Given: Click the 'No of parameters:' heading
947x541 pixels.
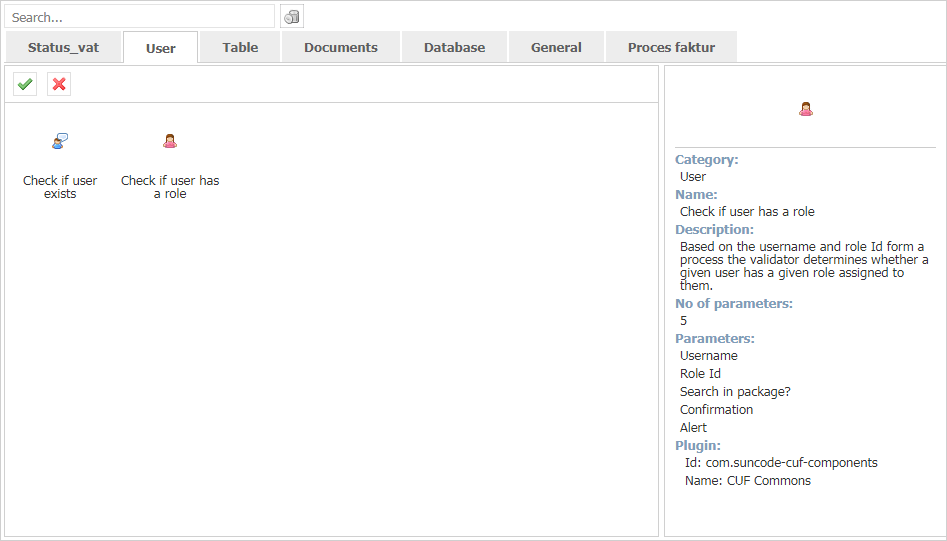Looking at the screenshot, I should (734, 303).
